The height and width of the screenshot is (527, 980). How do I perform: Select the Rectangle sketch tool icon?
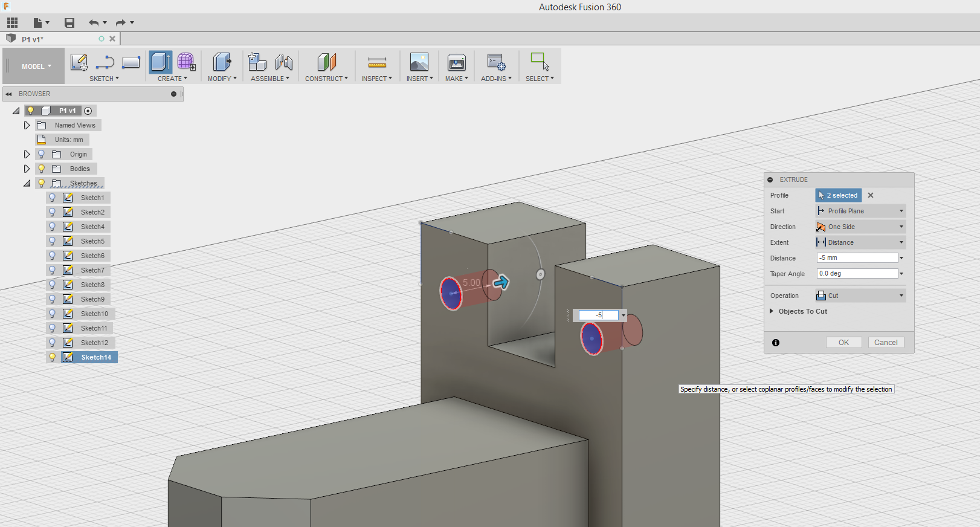coord(131,62)
